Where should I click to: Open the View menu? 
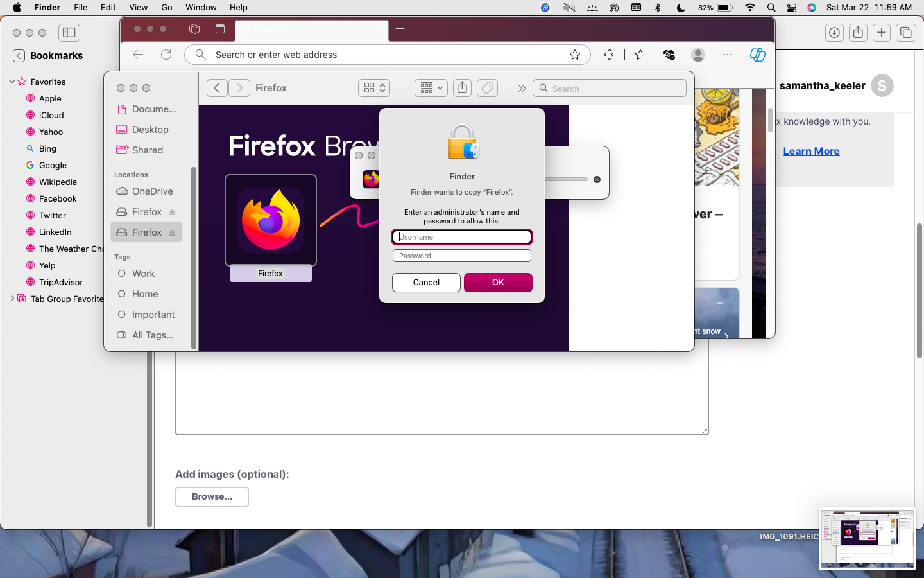coord(138,8)
